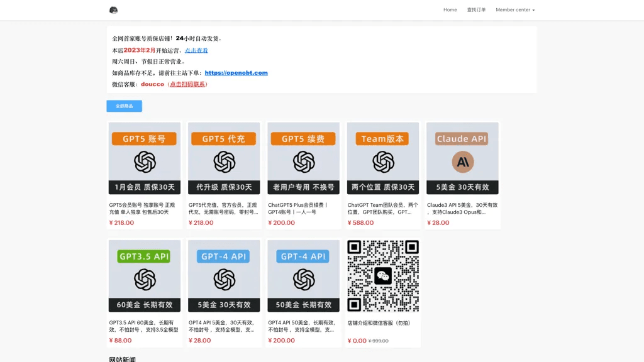Follow the 点击查看 link
This screenshot has height=362, width=644.
(x=196, y=50)
